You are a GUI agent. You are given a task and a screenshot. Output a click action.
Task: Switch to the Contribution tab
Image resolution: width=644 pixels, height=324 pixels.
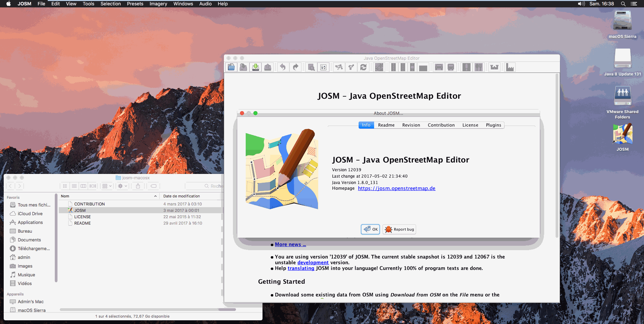coord(441,125)
